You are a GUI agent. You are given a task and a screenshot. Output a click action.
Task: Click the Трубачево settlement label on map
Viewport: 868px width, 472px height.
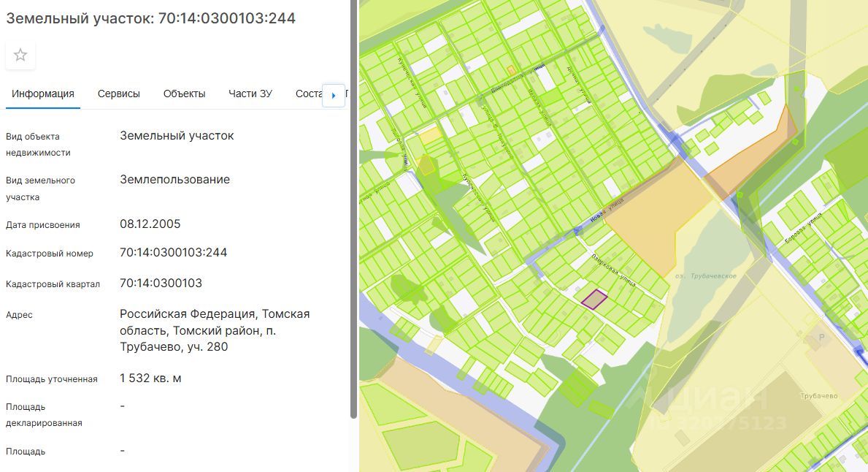point(818,396)
